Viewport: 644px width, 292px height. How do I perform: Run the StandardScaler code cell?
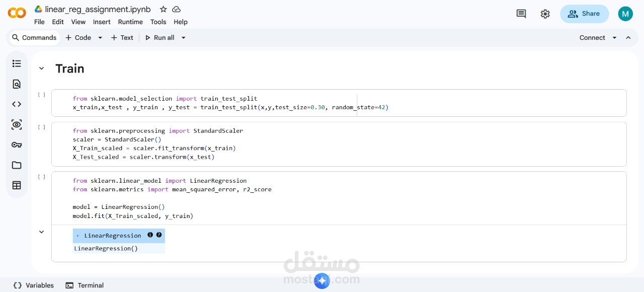pyautogui.click(x=42, y=127)
